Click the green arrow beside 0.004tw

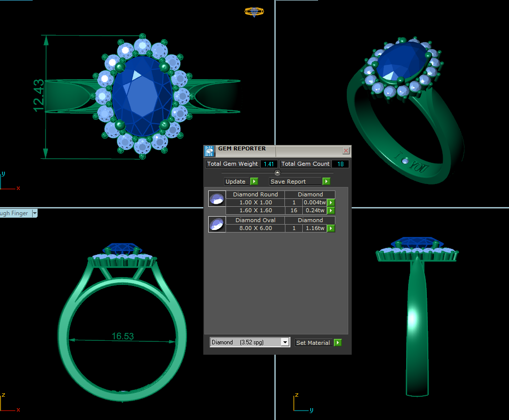tap(331, 202)
